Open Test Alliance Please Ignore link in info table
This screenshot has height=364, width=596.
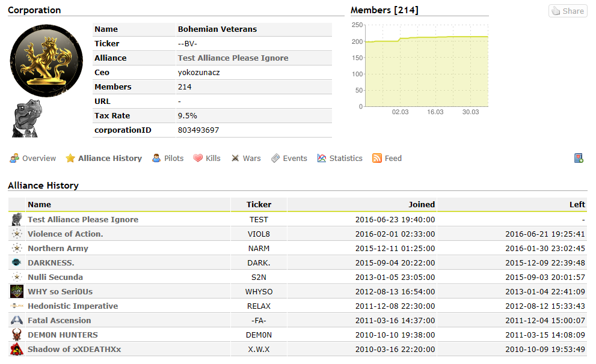pyautogui.click(x=233, y=58)
